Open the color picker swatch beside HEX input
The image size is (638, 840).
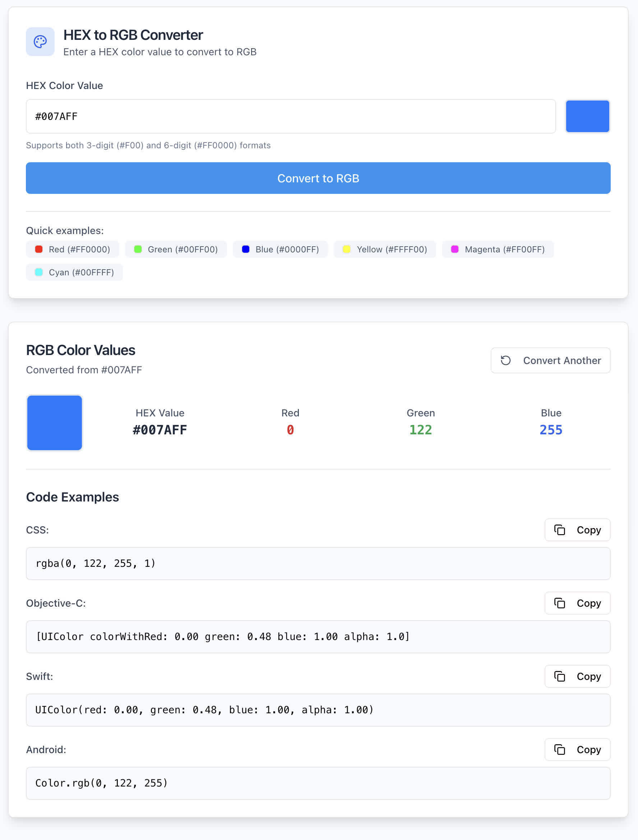coord(587,116)
